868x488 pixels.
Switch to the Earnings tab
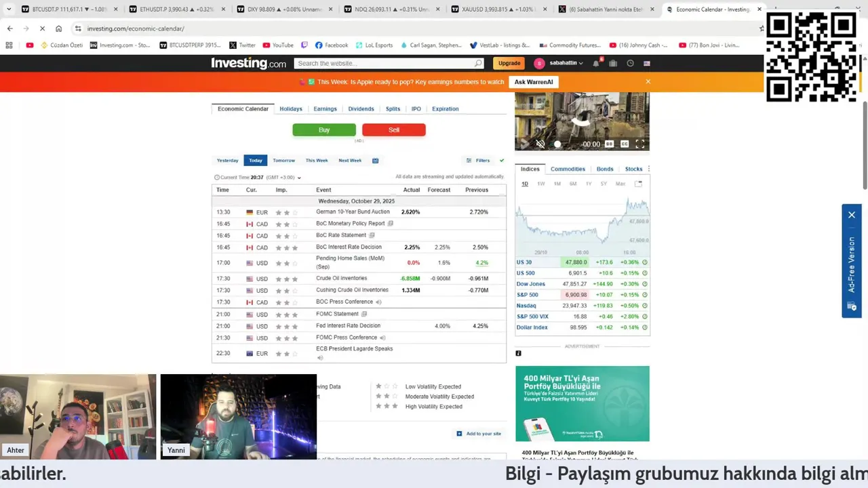coord(325,108)
